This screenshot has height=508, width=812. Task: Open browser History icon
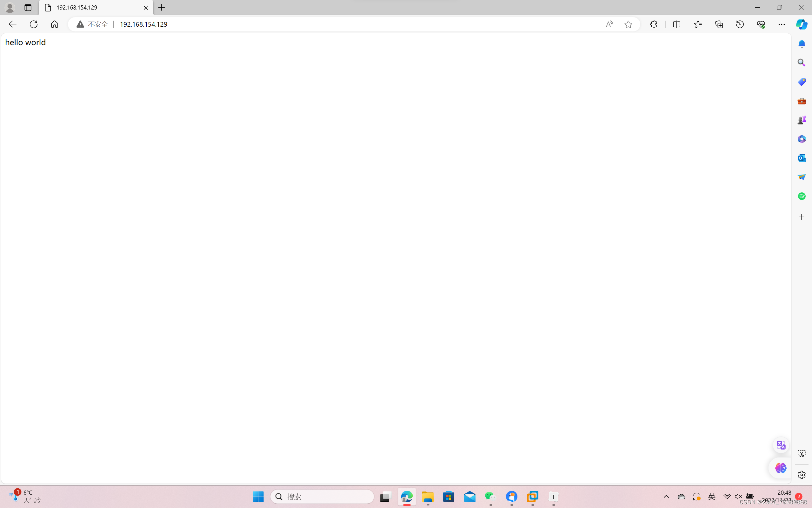739,24
